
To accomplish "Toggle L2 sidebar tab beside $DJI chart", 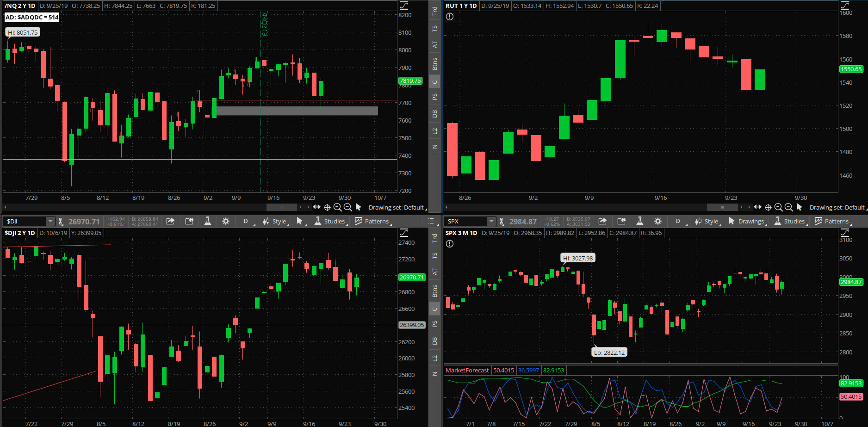I will pyautogui.click(x=434, y=359).
